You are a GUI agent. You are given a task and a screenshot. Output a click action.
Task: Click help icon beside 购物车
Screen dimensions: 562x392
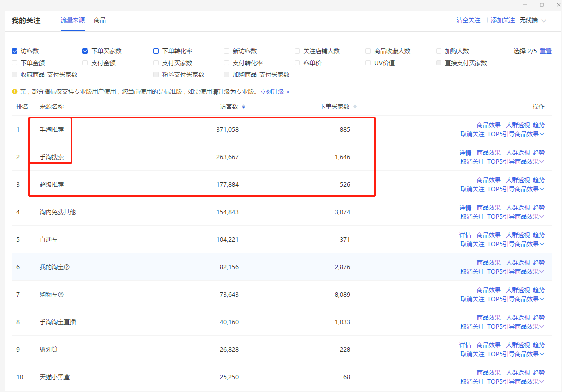coord(61,295)
